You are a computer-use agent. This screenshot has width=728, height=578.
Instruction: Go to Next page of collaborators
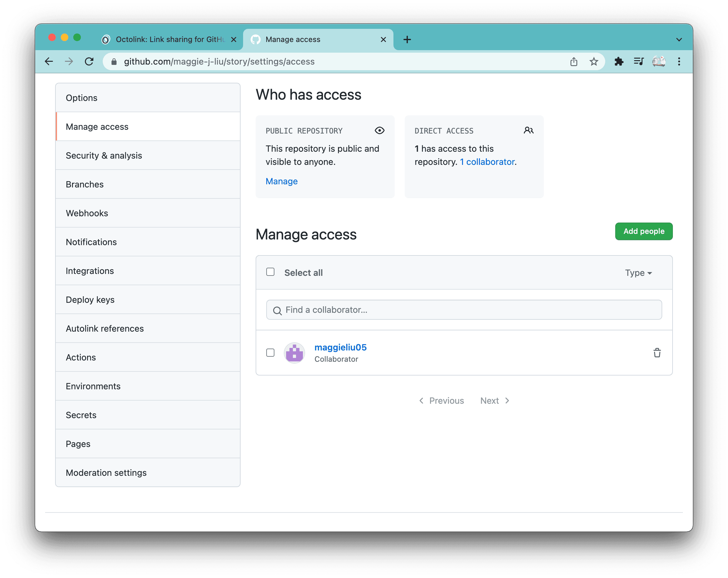(495, 401)
